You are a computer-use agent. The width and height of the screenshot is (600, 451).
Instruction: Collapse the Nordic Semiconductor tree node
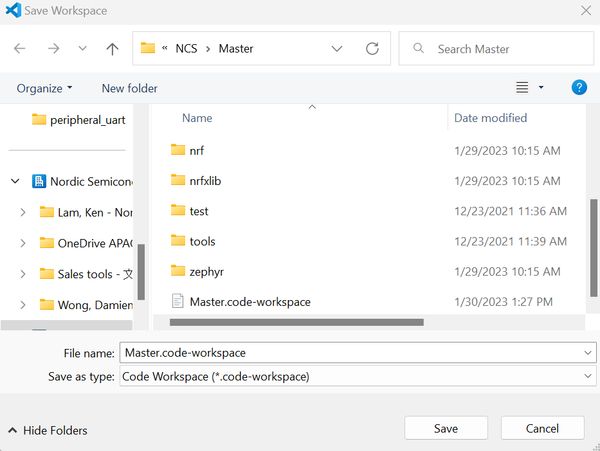[15, 182]
